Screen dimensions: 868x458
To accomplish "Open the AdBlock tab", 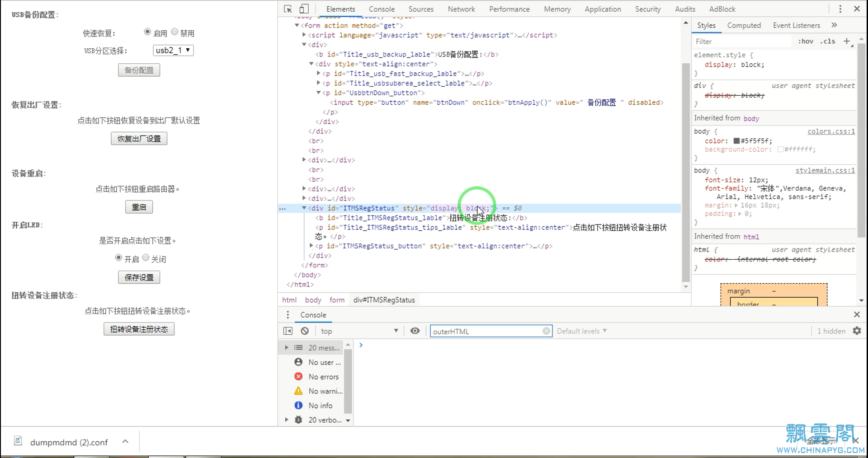I will [722, 9].
